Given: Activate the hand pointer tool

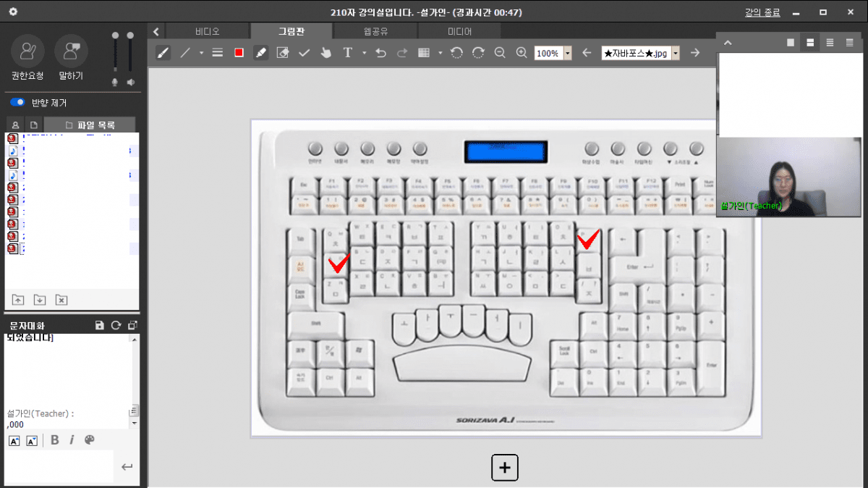Looking at the screenshot, I should [x=325, y=53].
